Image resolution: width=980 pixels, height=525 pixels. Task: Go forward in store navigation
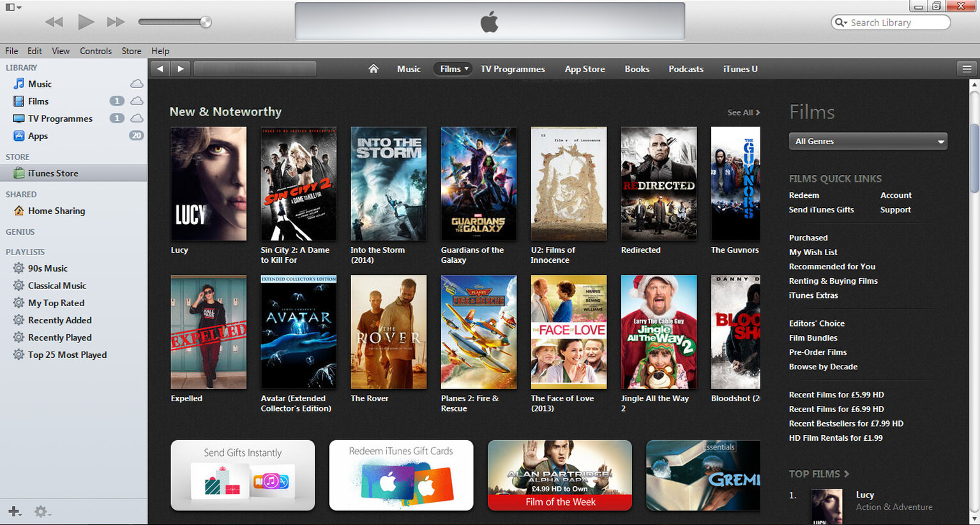181,69
